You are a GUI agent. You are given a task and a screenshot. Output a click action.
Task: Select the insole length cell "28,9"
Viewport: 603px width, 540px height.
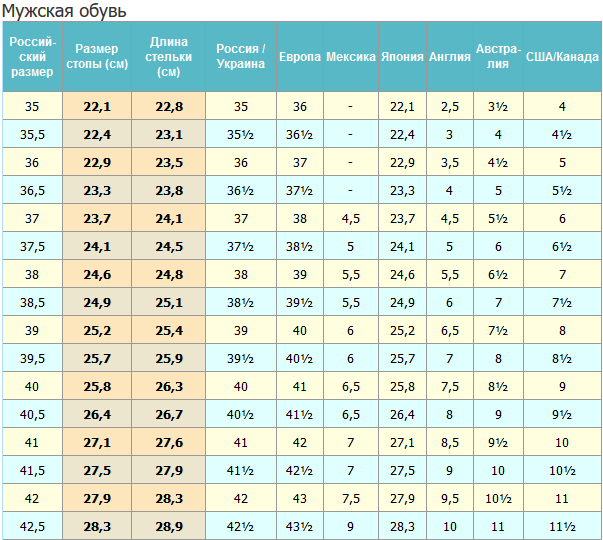[x=169, y=526]
